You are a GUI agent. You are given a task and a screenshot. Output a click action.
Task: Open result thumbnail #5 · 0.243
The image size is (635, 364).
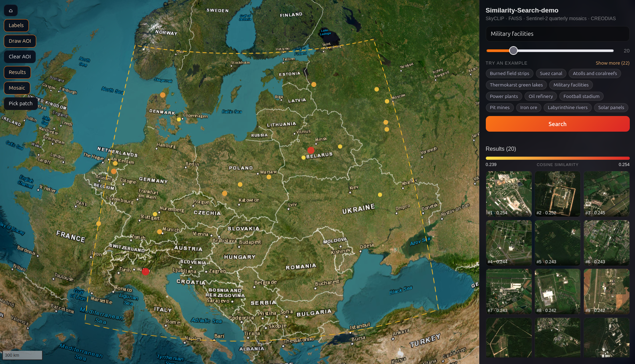click(x=557, y=243)
